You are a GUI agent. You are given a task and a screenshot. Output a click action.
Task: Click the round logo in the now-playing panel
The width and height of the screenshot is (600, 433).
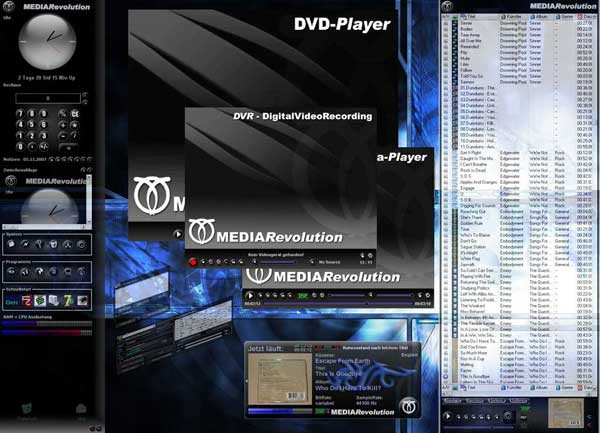point(409,406)
